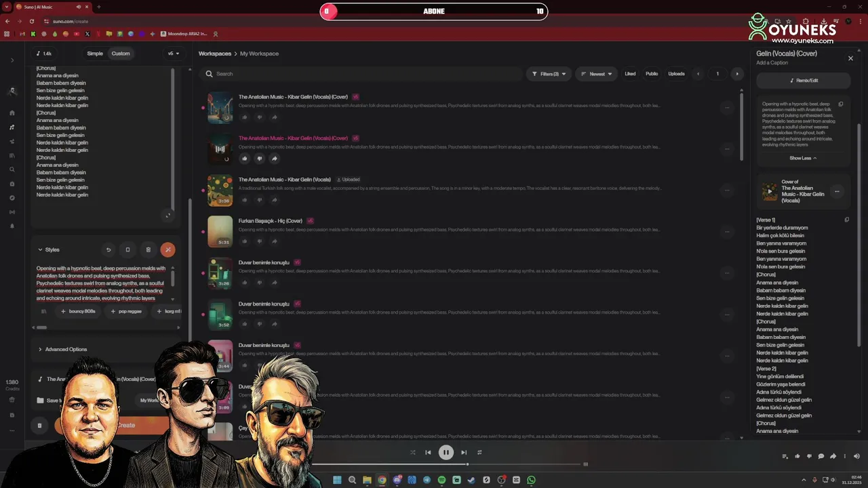Click the My Workspace breadcrumb
Image resolution: width=868 pixels, height=488 pixels.
coord(259,54)
